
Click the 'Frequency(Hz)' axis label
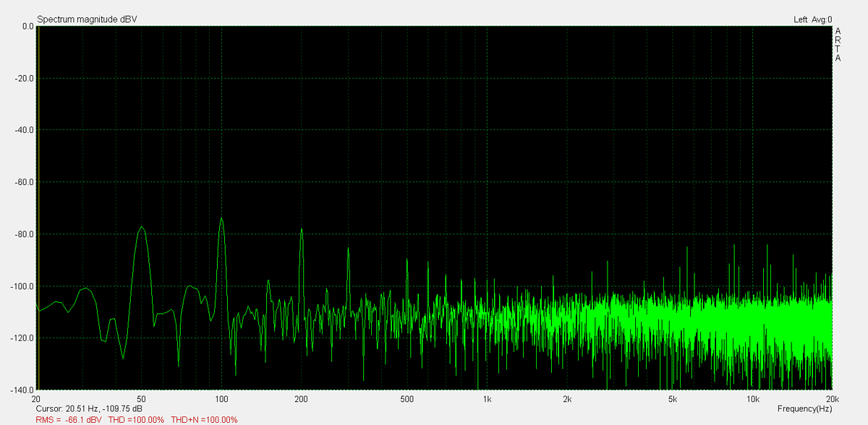(804, 409)
